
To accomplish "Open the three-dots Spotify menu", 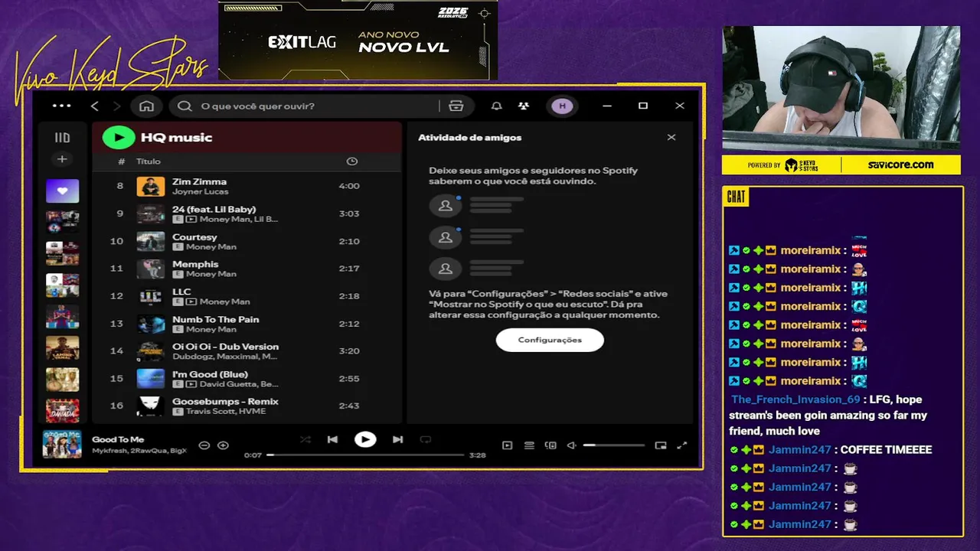I will [x=61, y=106].
